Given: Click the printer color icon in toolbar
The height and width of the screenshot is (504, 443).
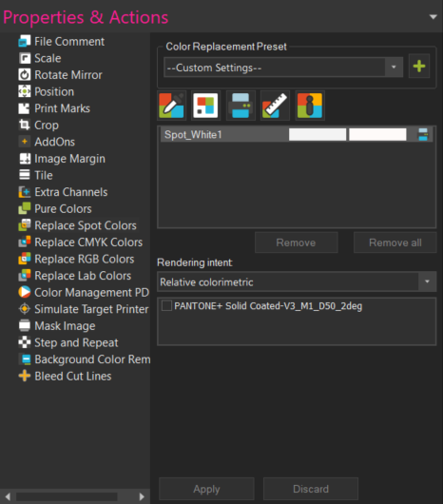Looking at the screenshot, I should (241, 106).
